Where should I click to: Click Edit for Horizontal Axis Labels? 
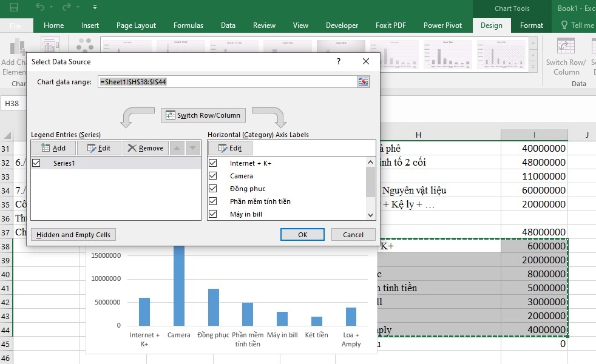[230, 148]
